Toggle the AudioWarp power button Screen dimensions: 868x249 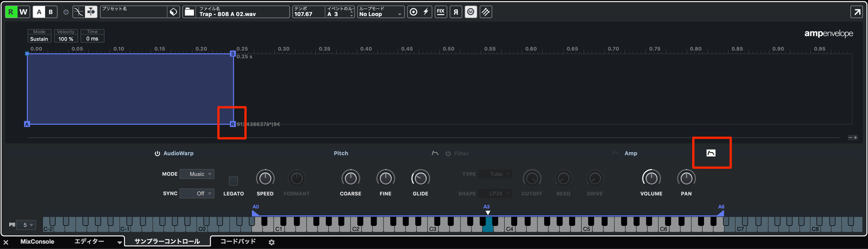[157, 153]
